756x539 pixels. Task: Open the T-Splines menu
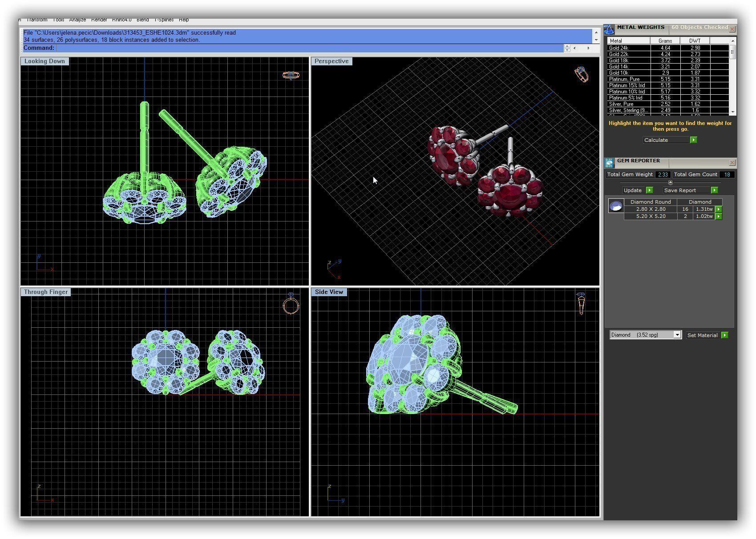click(164, 20)
